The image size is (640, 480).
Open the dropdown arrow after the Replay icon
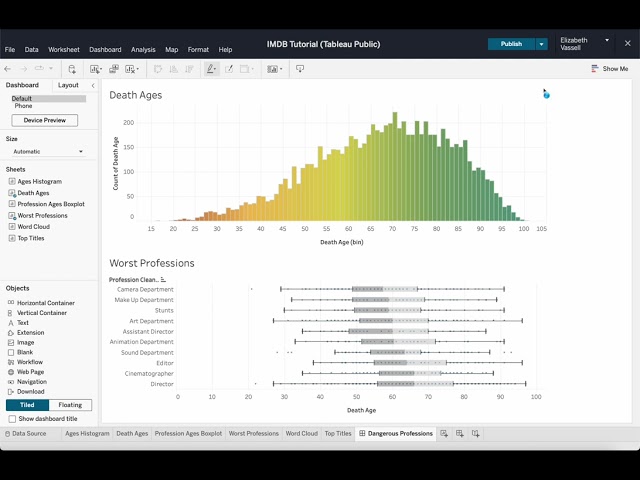click(51, 69)
